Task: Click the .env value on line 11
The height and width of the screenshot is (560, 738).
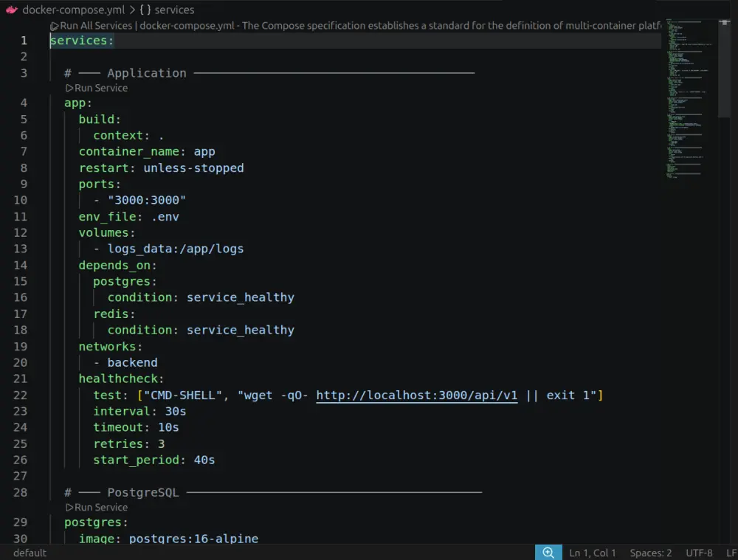Action: (165, 216)
